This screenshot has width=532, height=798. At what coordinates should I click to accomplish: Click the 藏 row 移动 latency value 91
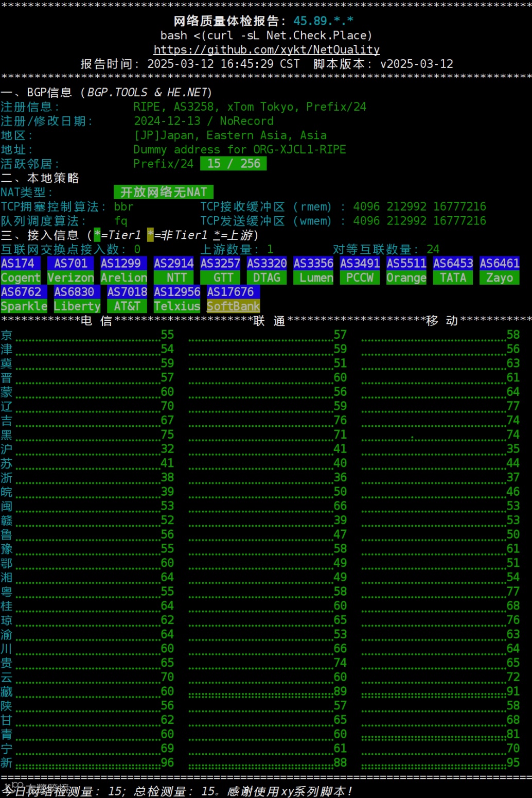tap(513, 691)
